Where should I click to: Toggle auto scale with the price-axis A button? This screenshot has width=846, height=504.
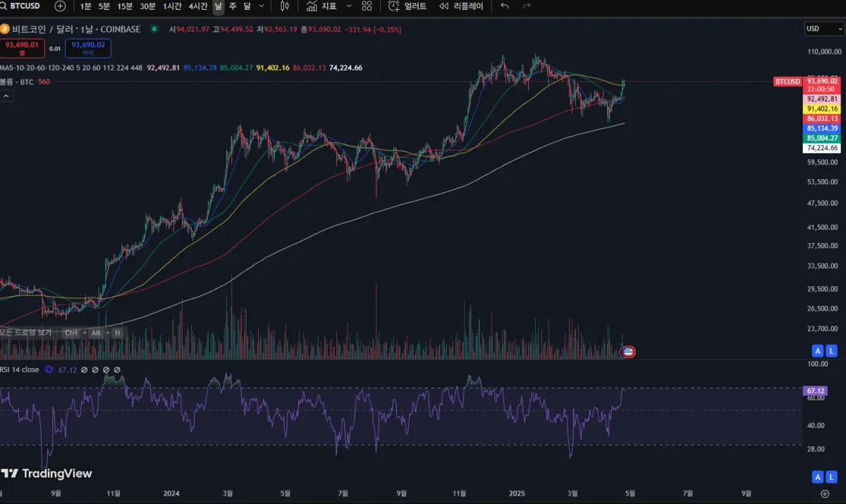tap(818, 350)
